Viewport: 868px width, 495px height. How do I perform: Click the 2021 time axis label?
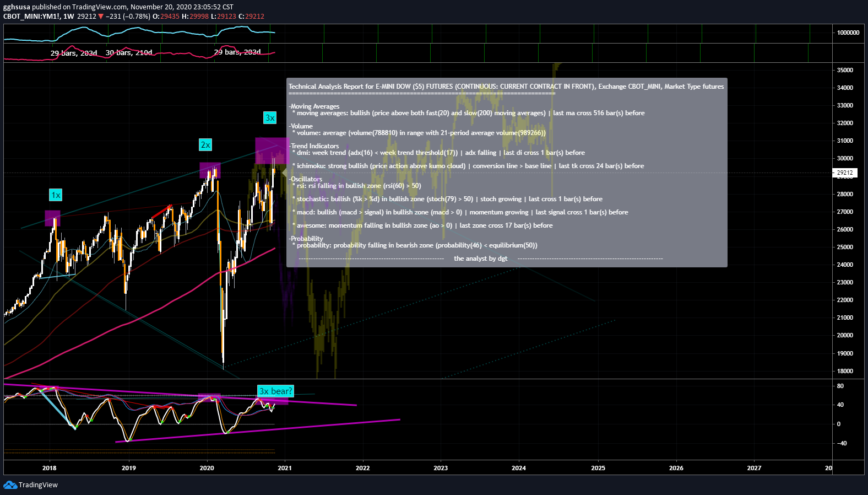point(285,468)
